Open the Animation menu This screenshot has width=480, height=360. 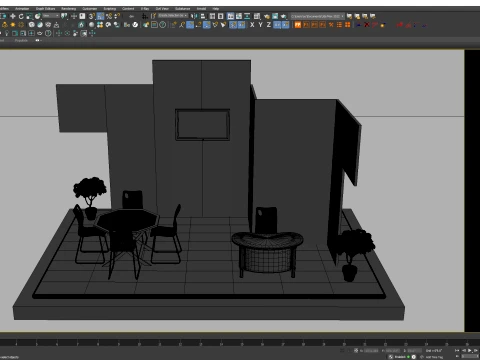[x=22, y=9]
